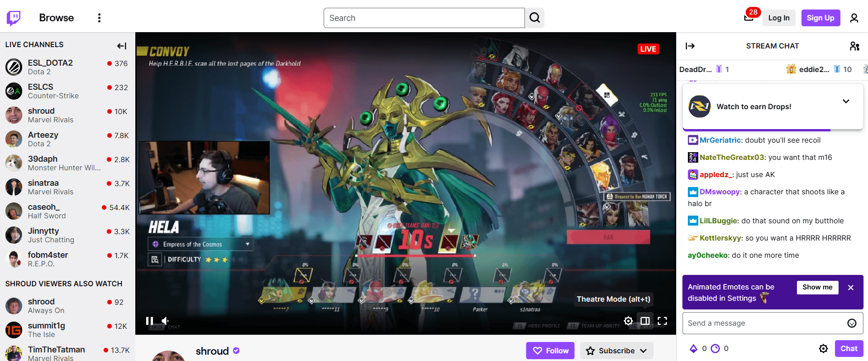The image size is (868, 361).
Task: Click ESL_DOTA2 channel avatar
Action: [14, 67]
